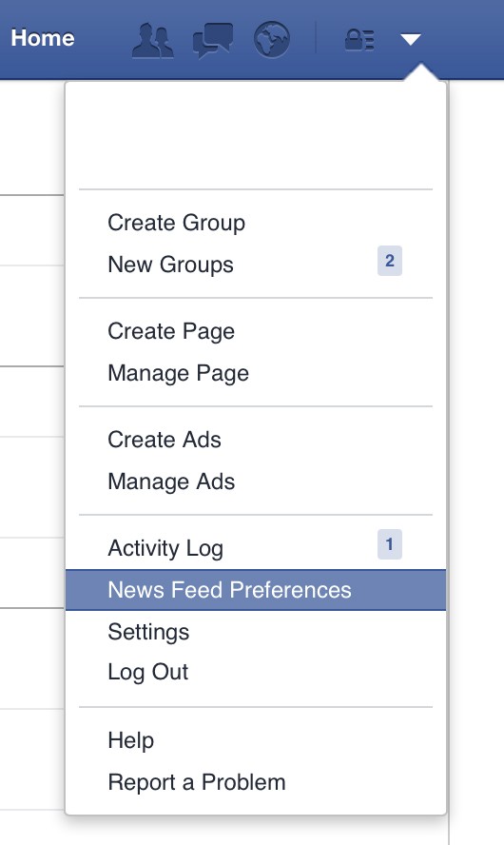This screenshot has width=504, height=845.
Task: Open the Notifications globe icon
Action: pos(272,39)
